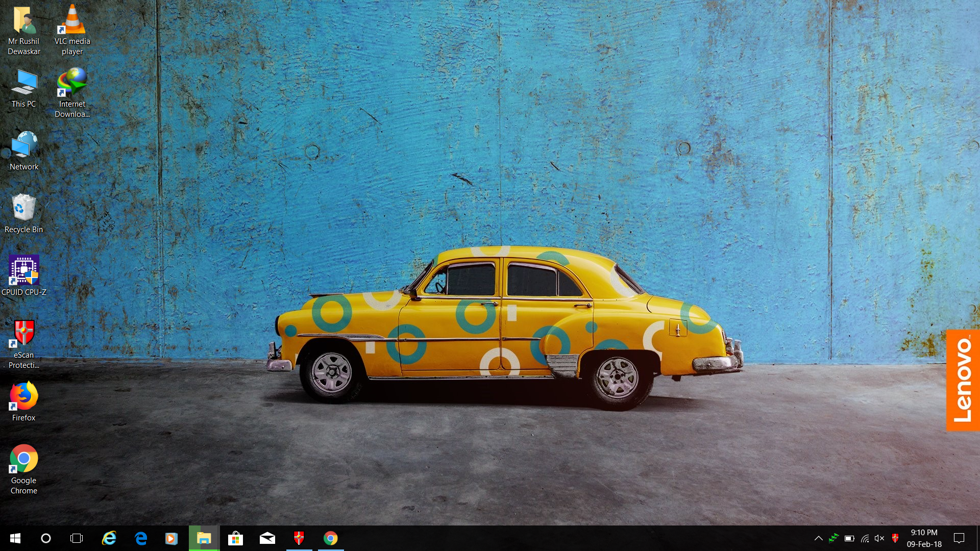Select the VLC media player desktop shortcut
The width and height of the screenshot is (980, 551).
pos(72,31)
